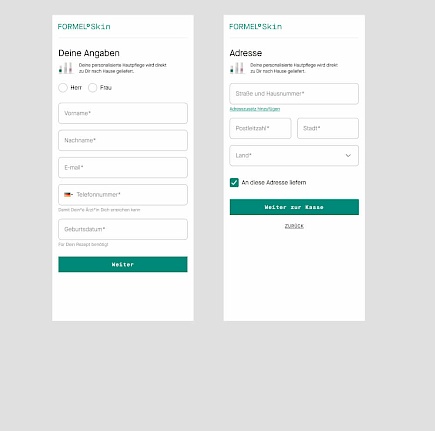This screenshot has width=435, height=431.
Task: Click the Weiter zur Kasse button
Action: pyautogui.click(x=294, y=207)
